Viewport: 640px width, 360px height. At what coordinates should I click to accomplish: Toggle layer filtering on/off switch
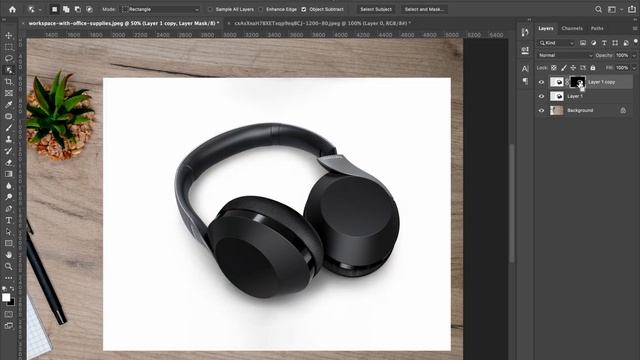point(636,42)
